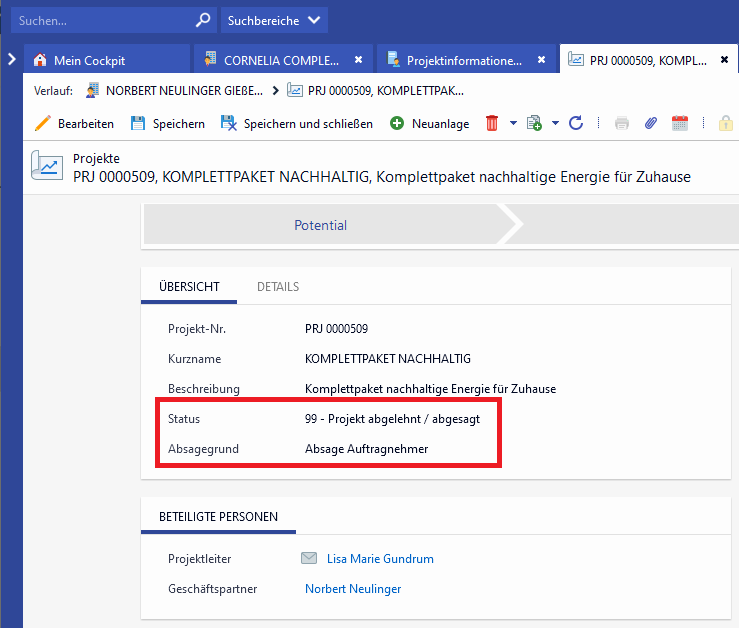Select the Potential phase step
This screenshot has width=739, height=628.
(x=320, y=226)
